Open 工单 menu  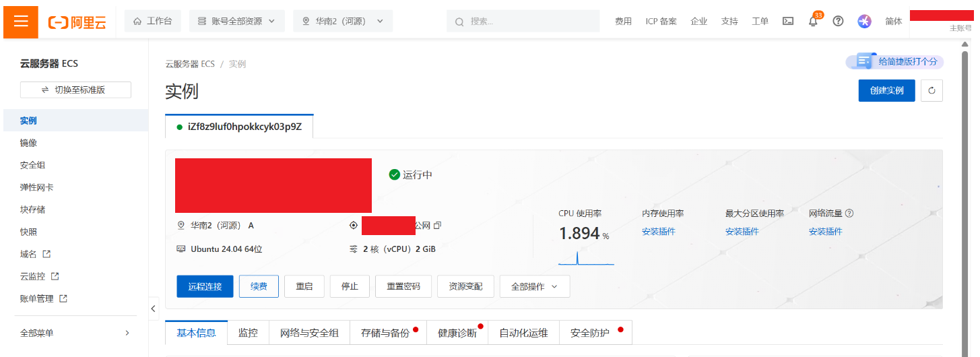760,22
